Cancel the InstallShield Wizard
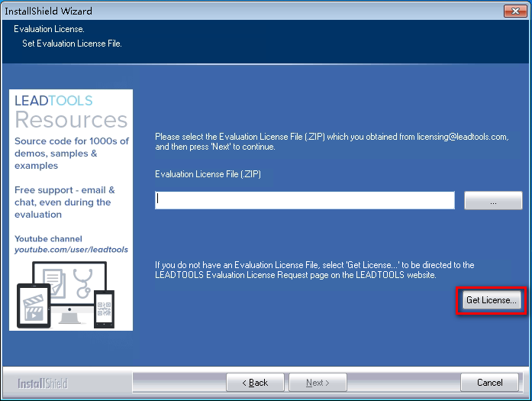The height and width of the screenshot is (401, 532). tap(489, 383)
